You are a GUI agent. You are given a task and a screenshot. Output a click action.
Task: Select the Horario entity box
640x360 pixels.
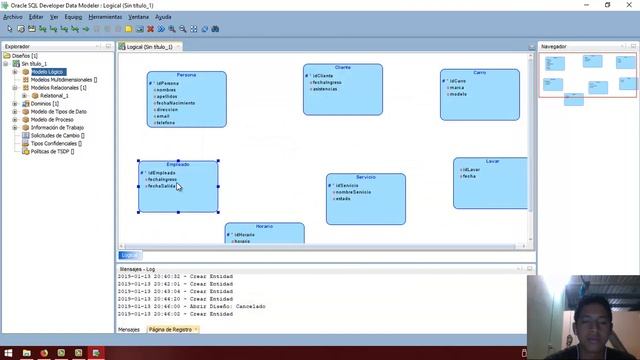pos(264,233)
